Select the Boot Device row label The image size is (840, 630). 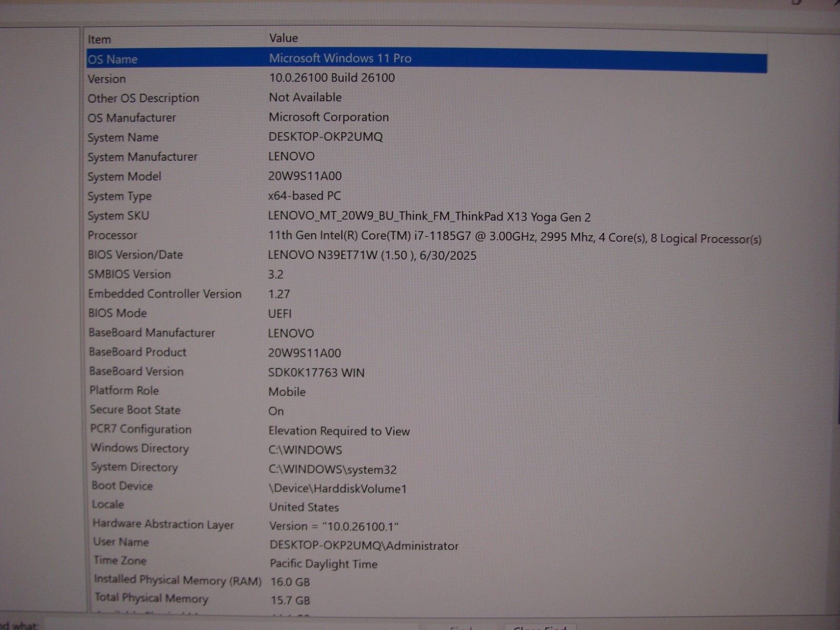(122, 486)
